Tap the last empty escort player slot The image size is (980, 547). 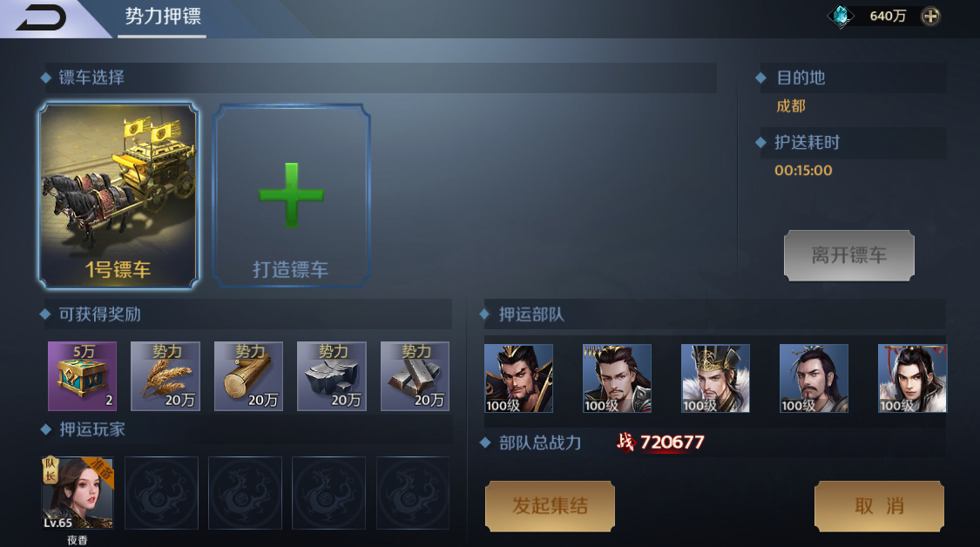pos(413,493)
